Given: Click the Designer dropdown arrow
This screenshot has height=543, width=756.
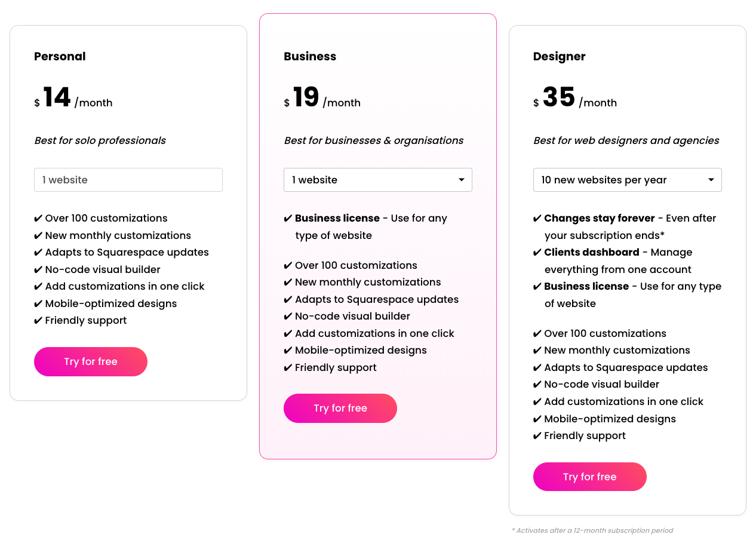Looking at the screenshot, I should point(711,180).
